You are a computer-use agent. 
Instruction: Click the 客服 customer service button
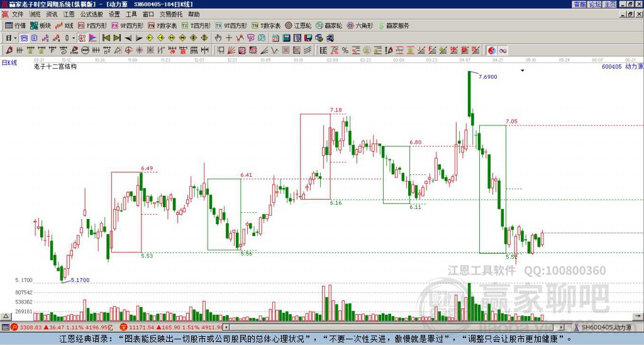tap(579, 4)
